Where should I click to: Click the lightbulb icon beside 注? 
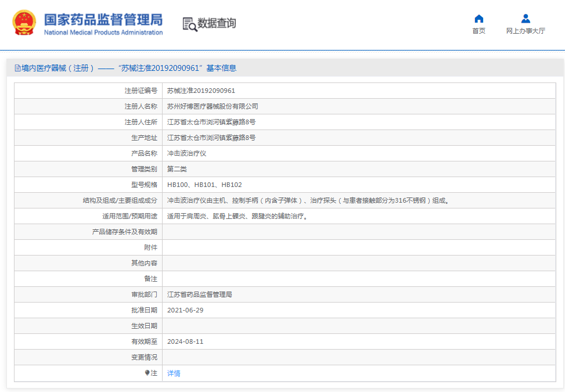click(147, 373)
